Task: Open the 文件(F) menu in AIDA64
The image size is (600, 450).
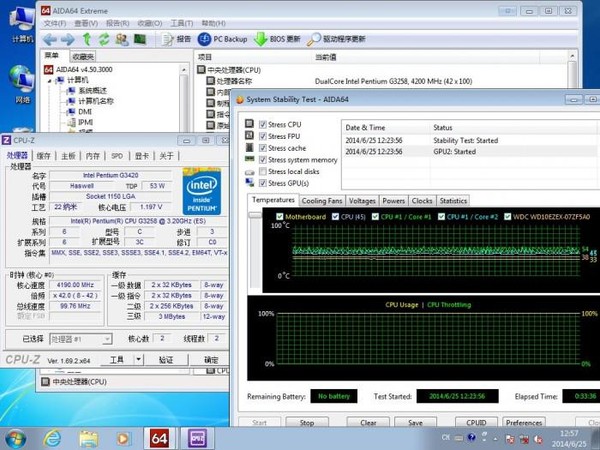Action: (x=55, y=23)
